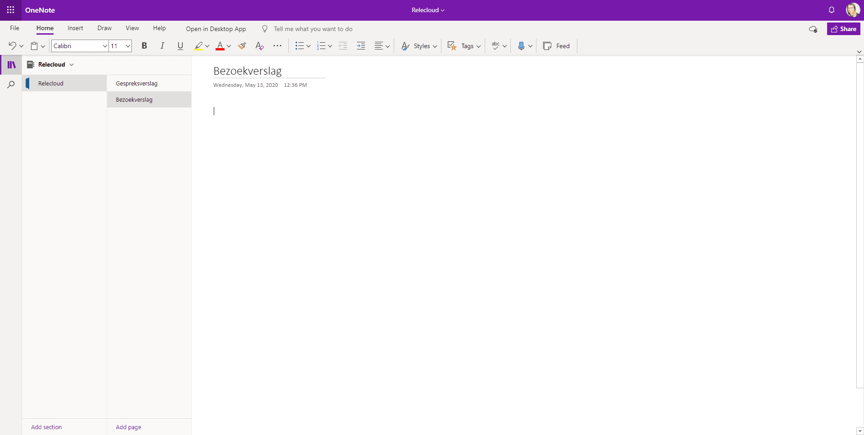Switch to the Draw tab

[x=105, y=28]
